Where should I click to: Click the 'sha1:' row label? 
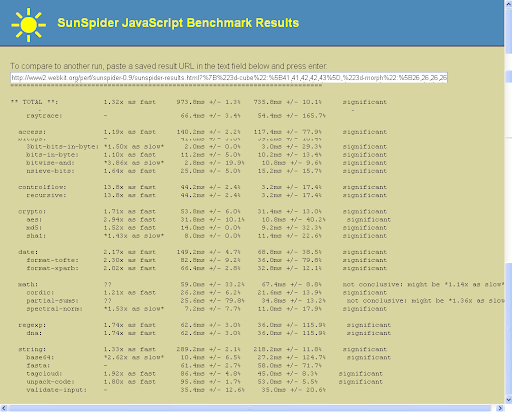[x=36, y=236]
